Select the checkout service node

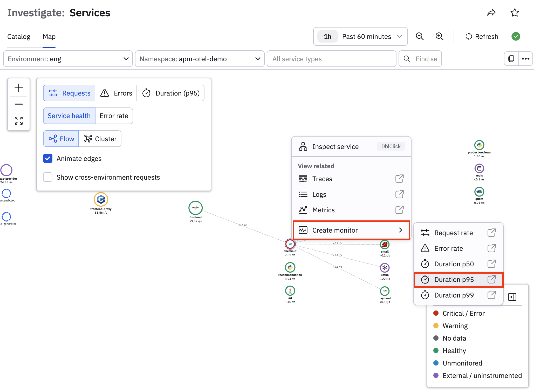[290, 244]
